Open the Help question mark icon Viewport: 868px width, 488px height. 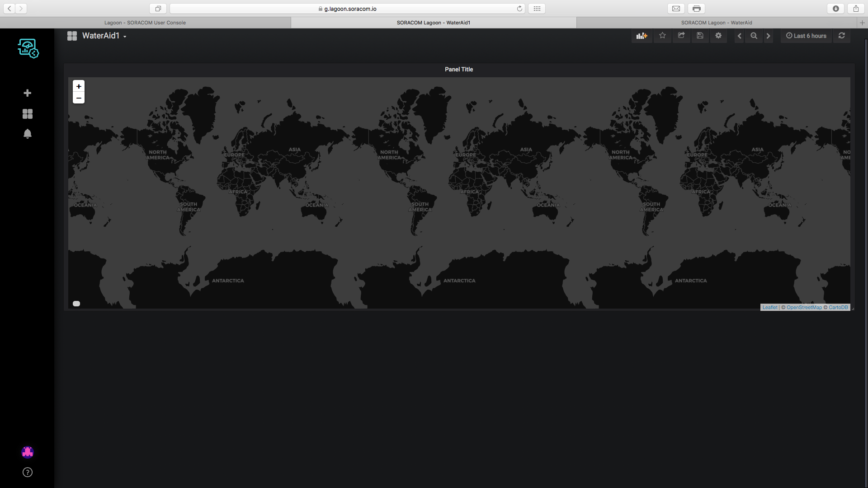(28, 472)
